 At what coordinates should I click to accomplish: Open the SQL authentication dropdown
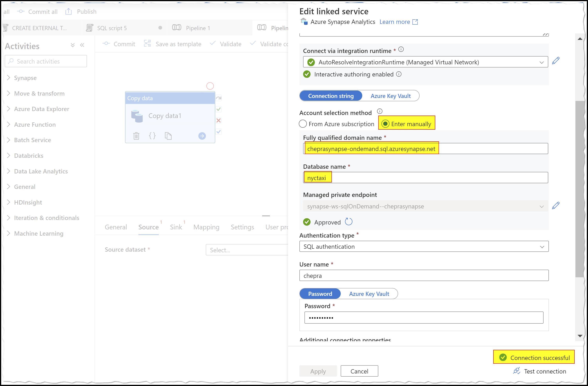click(x=542, y=246)
